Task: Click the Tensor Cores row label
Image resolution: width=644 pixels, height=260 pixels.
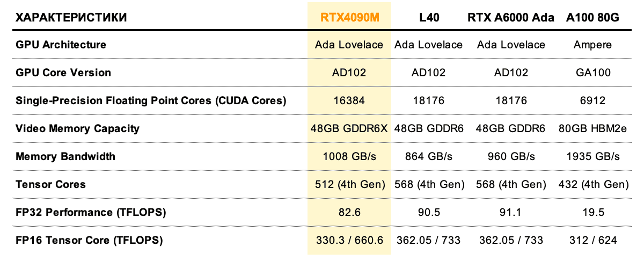Action: (x=51, y=184)
